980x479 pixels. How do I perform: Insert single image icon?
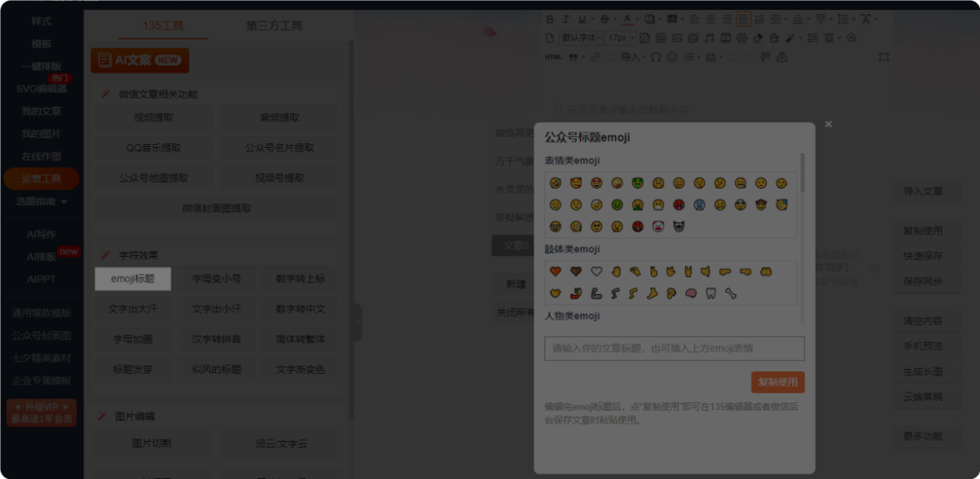(677, 38)
